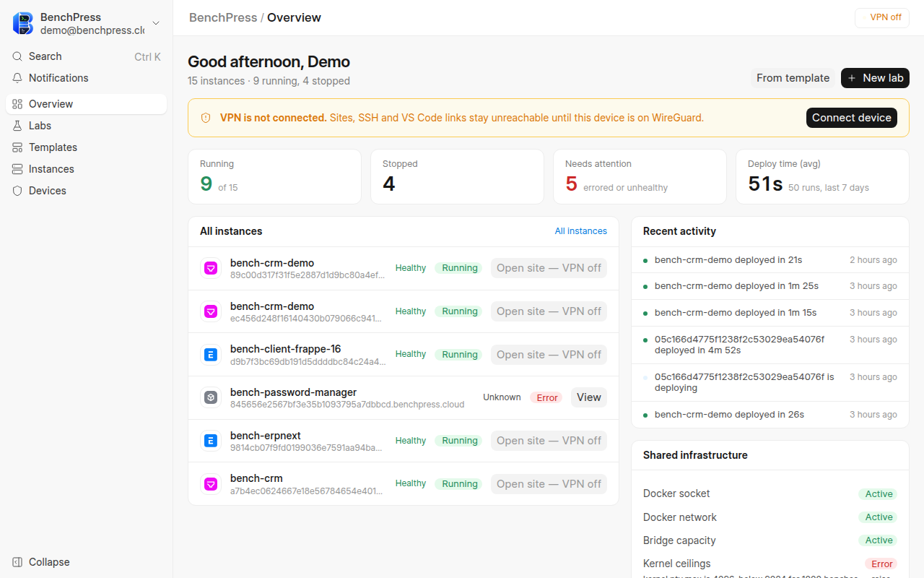This screenshot has width=924, height=578.
Task: Click the Devices shield icon
Action: [x=17, y=191]
